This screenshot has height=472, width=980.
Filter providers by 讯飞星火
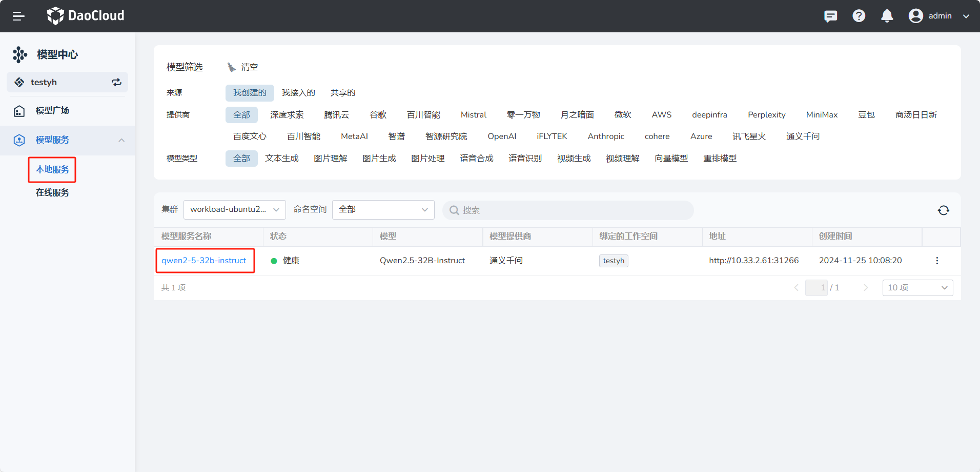[749, 136]
